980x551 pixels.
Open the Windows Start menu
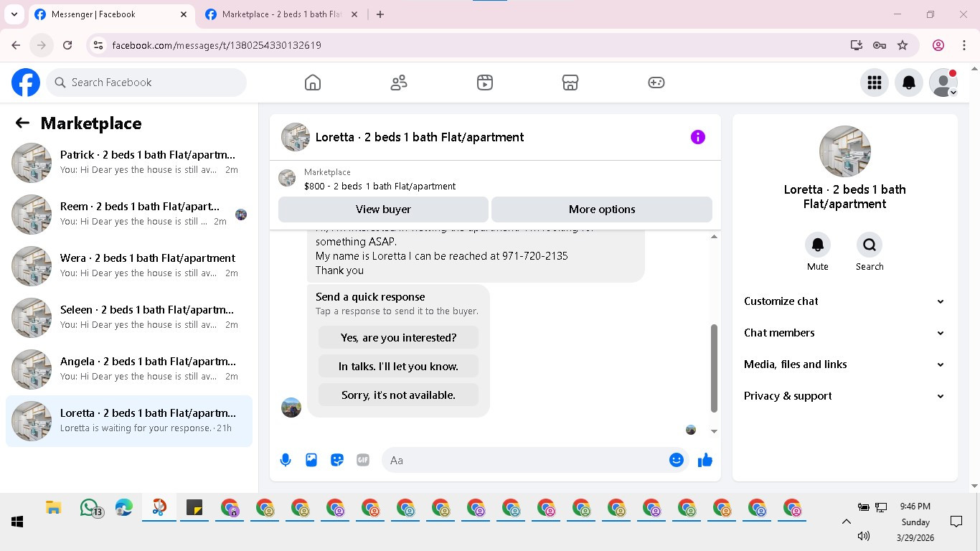click(x=17, y=522)
